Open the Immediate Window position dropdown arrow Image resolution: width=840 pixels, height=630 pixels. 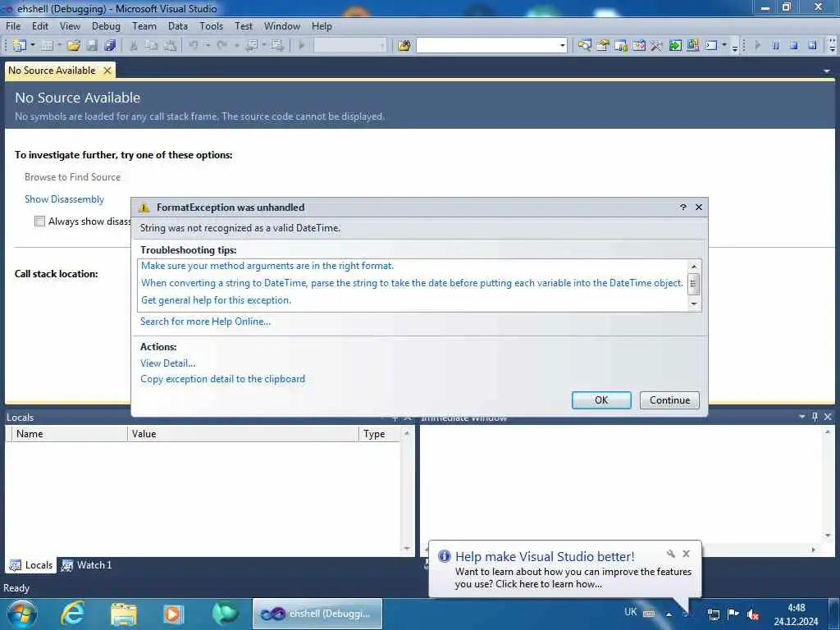tap(802, 416)
